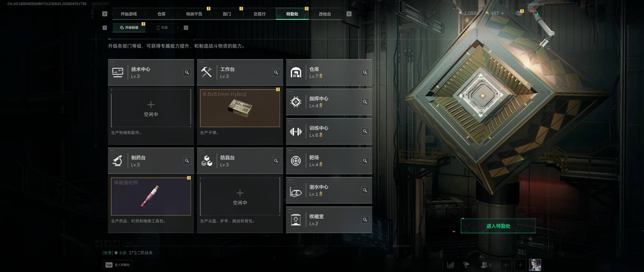Click the green download icon at top right

click(538, 14)
